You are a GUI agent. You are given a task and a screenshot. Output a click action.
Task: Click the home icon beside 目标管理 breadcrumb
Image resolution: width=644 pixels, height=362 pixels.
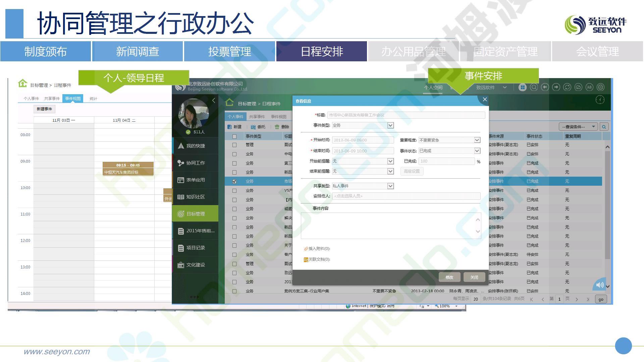(x=229, y=103)
